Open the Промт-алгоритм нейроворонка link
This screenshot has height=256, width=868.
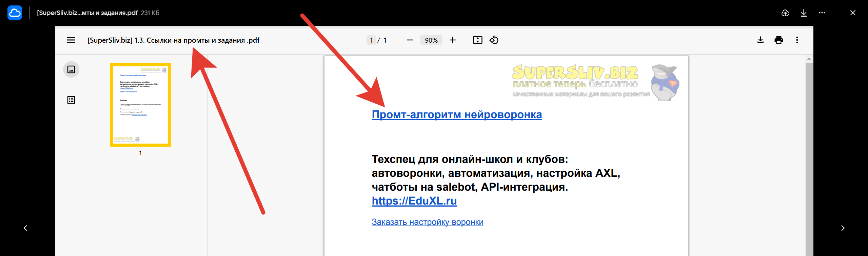pyautogui.click(x=457, y=115)
